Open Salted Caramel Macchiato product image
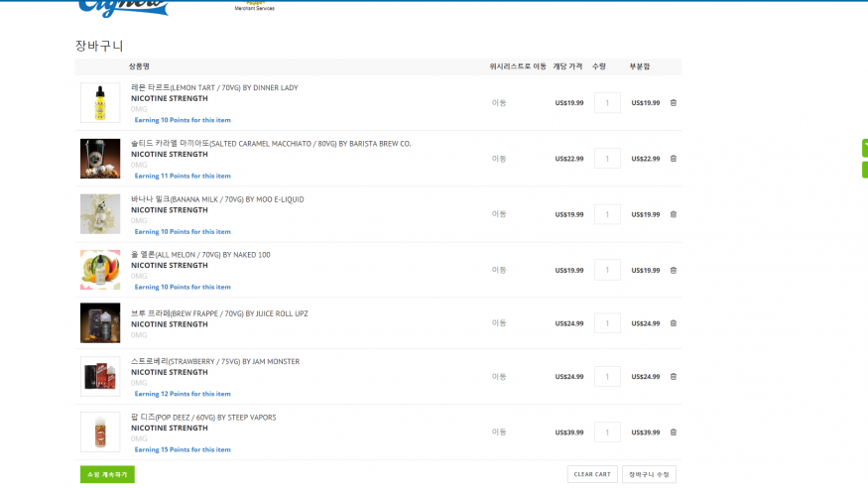 tap(100, 159)
